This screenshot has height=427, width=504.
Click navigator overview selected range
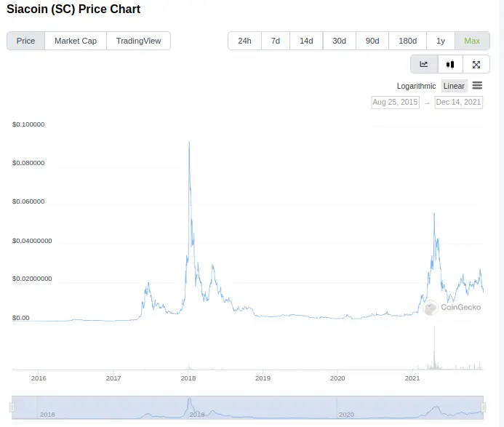tap(247, 407)
